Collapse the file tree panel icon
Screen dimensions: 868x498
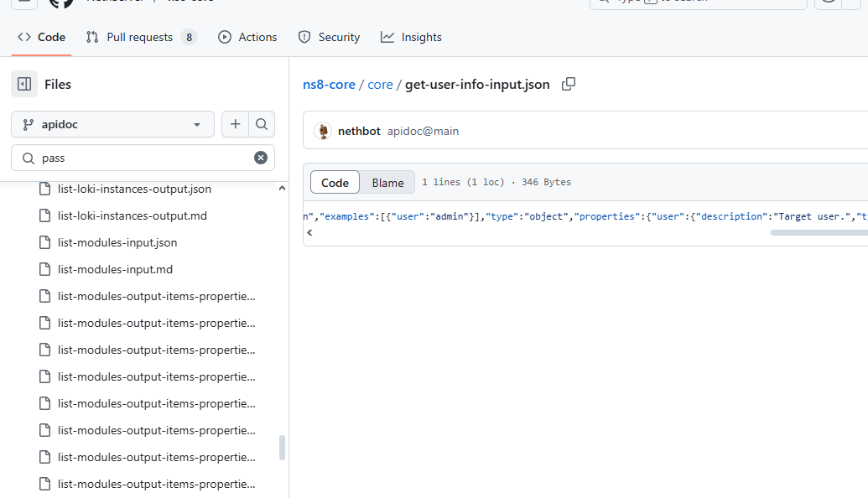(x=24, y=84)
